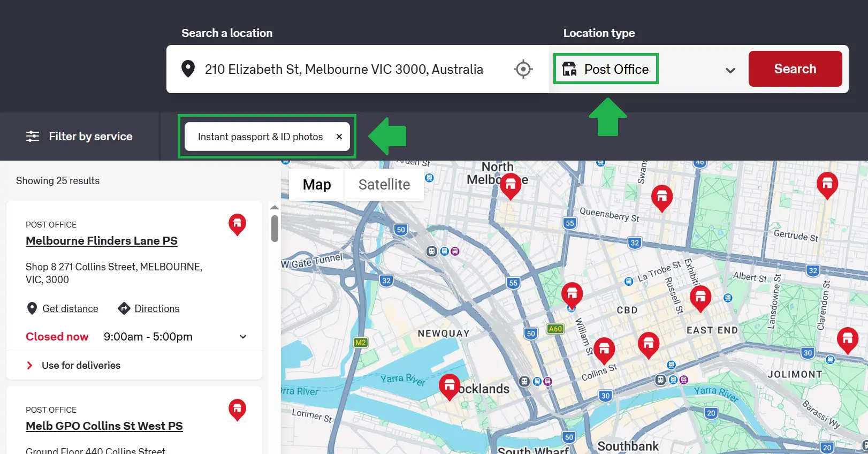868x454 pixels.
Task: Click tram stop icon near La Trobe St
Action: click(x=628, y=281)
